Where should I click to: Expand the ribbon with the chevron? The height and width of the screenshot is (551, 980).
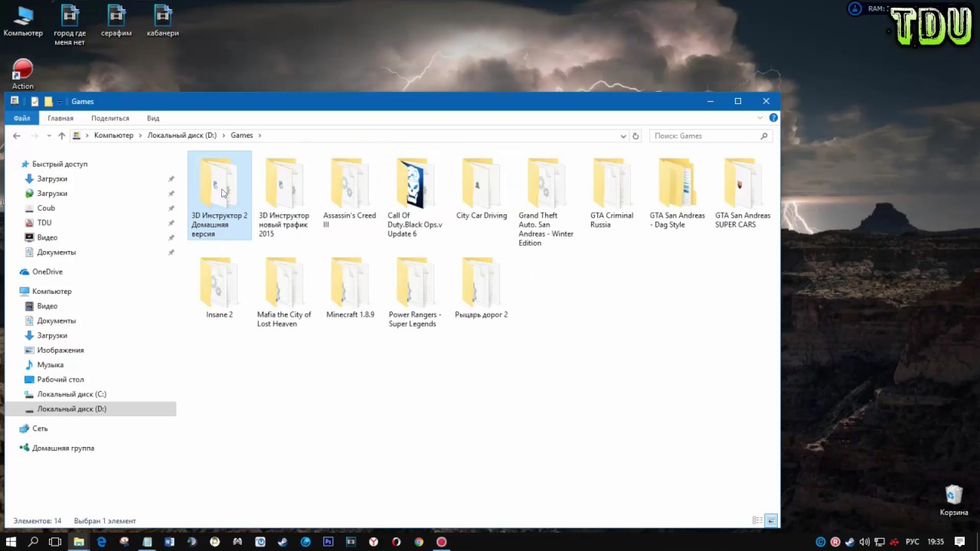pyautogui.click(x=760, y=118)
